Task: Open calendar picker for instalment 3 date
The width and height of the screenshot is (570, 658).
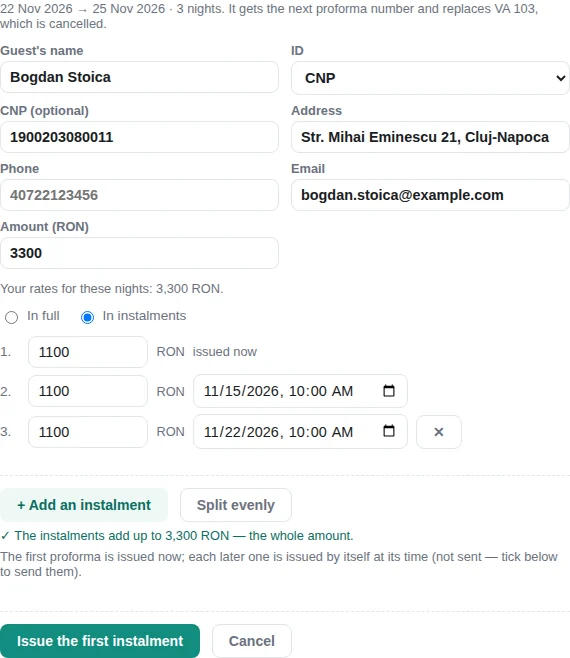Action: point(389,431)
